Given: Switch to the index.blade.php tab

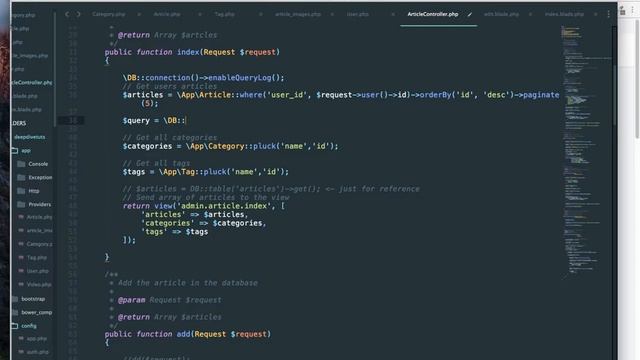Looking at the screenshot, I should pos(564,14).
